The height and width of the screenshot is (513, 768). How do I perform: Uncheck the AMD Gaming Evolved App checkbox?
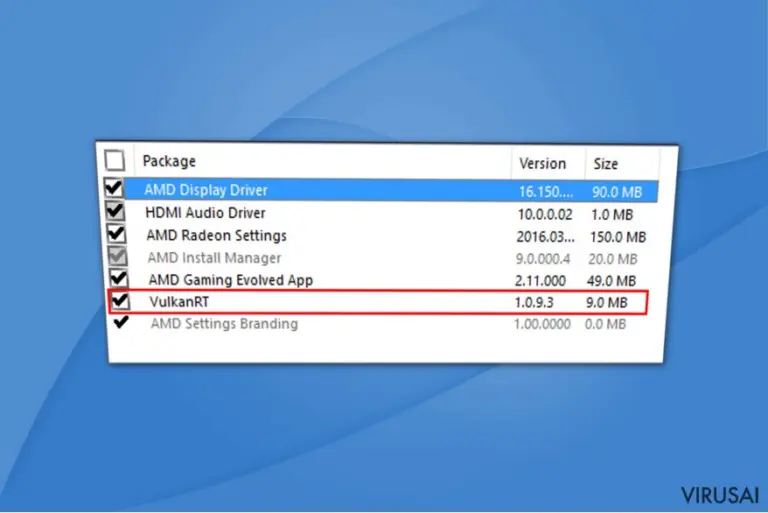click(119, 278)
